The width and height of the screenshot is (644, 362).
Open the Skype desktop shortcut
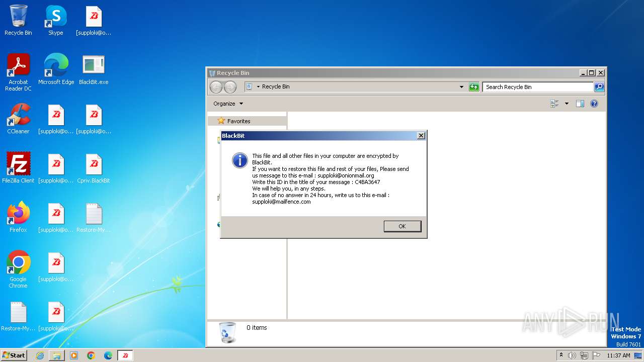tap(56, 21)
